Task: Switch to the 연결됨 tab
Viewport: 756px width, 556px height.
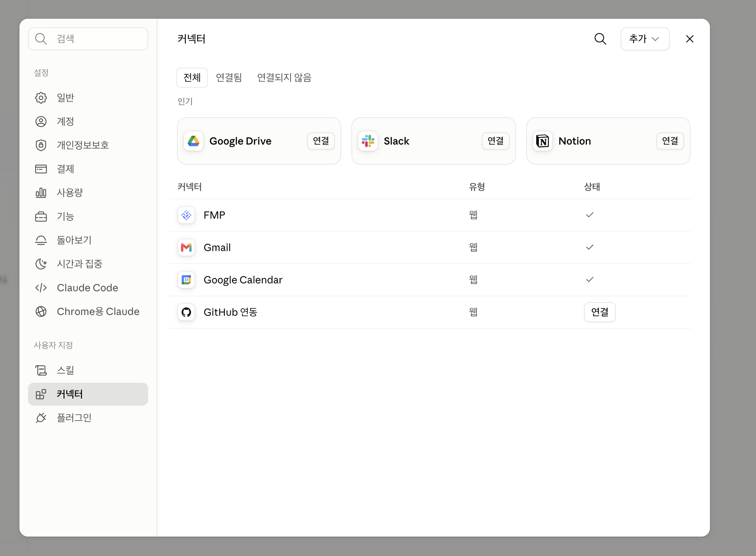Action: click(x=229, y=78)
